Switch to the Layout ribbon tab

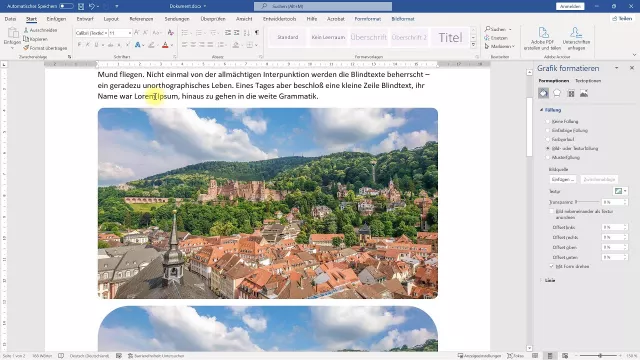point(111,19)
